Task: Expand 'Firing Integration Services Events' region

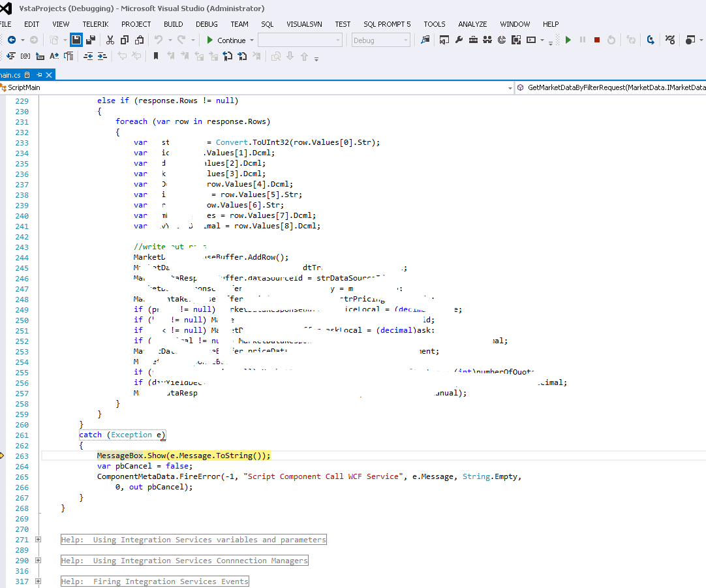Action: 38,581
